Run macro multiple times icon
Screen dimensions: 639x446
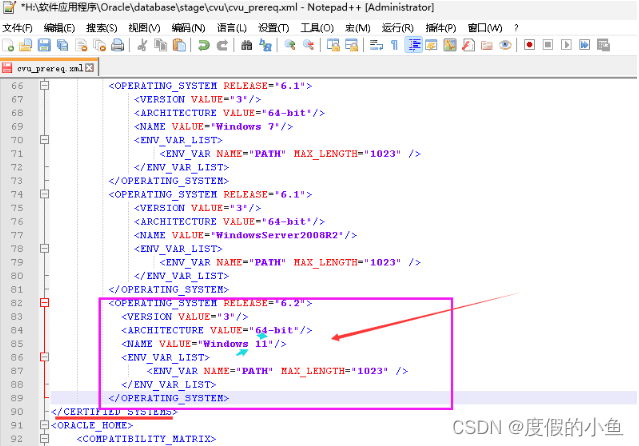[x=585, y=45]
